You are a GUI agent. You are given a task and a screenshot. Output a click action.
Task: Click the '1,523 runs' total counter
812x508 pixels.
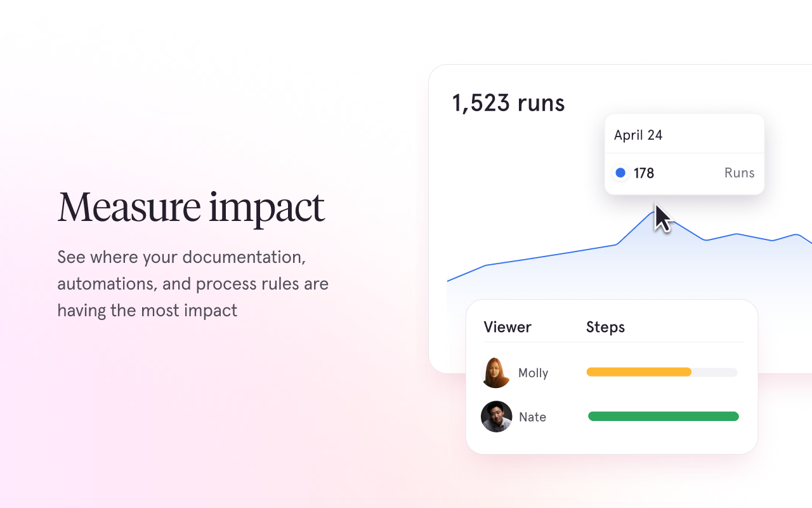click(x=508, y=103)
